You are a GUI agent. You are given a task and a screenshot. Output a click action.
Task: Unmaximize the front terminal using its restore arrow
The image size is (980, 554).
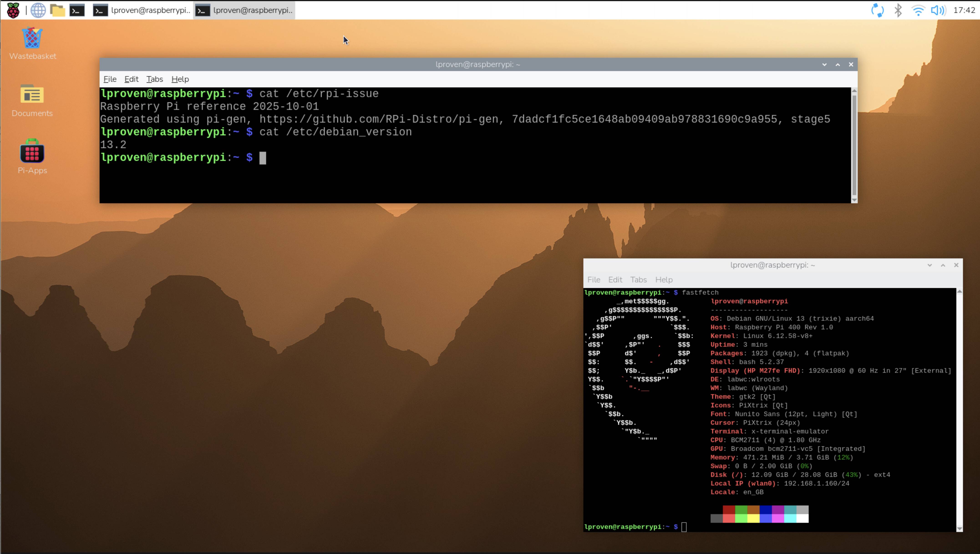click(x=838, y=64)
